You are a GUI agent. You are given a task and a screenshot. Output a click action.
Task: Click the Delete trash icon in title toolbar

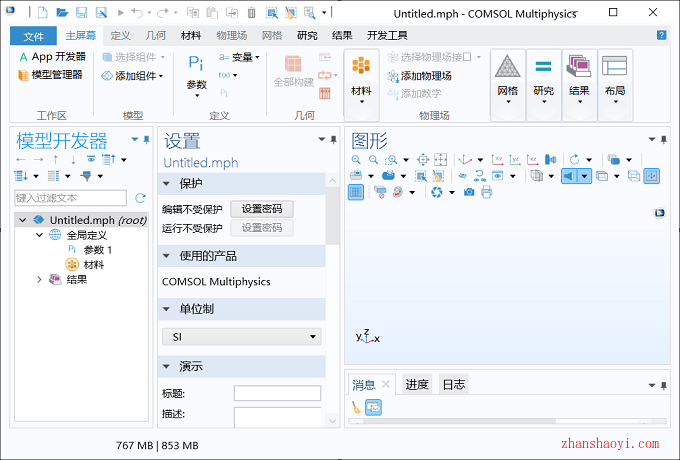[252, 13]
